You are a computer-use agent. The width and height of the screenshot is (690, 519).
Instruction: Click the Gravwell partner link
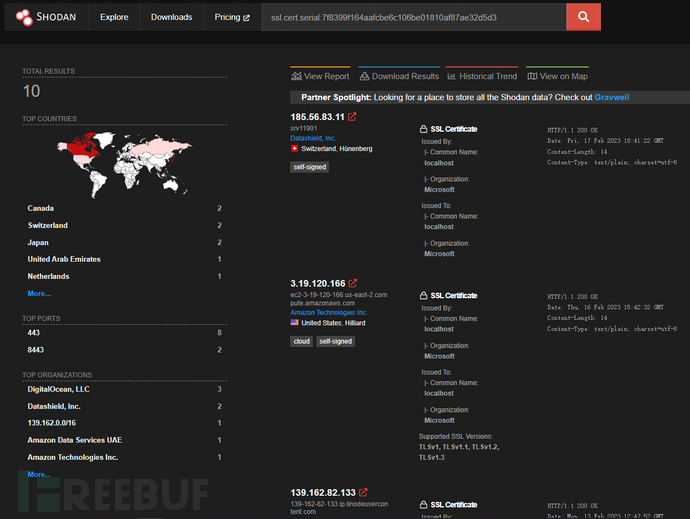coord(612,97)
